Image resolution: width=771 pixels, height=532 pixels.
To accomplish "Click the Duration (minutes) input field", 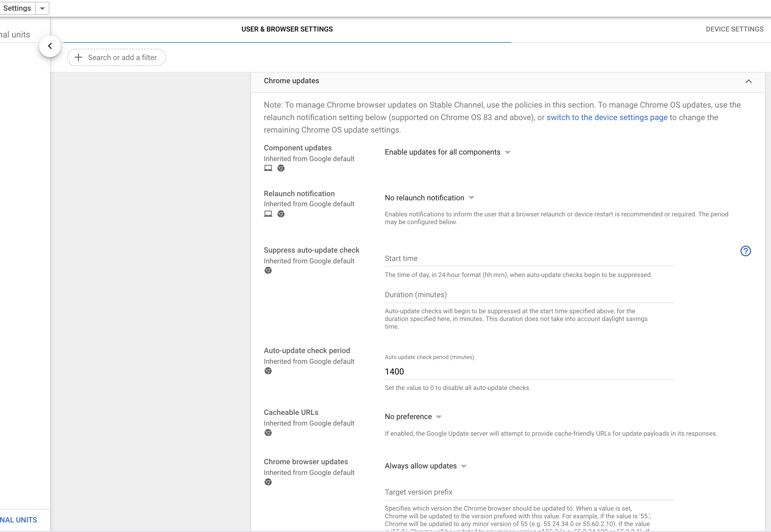I will 529,295.
